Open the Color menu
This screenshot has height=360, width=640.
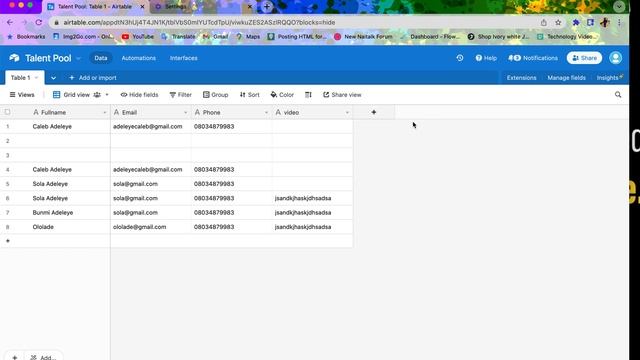click(x=282, y=95)
